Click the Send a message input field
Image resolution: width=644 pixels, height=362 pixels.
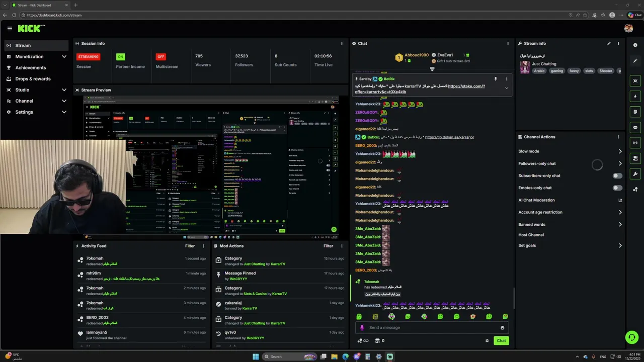433,328
